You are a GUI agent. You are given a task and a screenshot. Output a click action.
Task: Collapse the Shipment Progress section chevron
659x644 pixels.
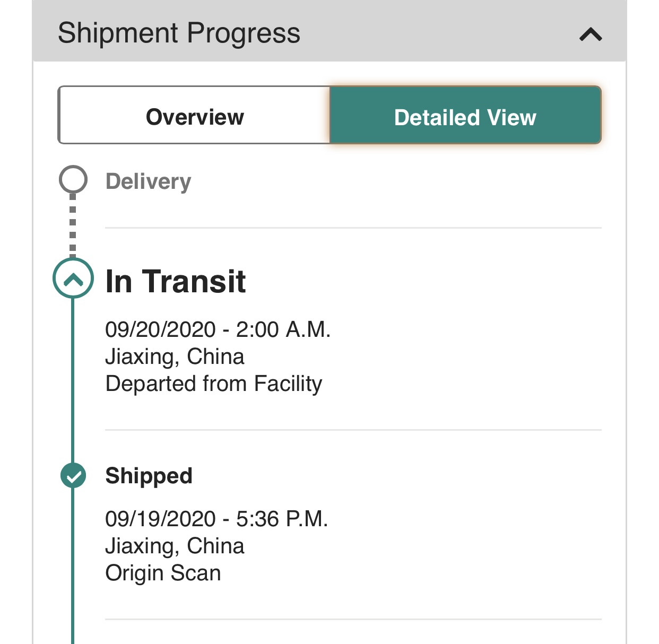pos(591,35)
